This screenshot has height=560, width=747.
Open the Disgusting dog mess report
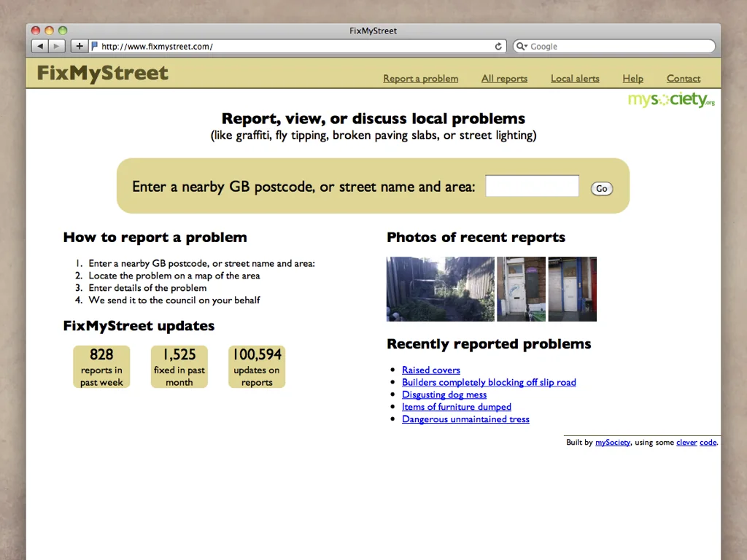point(444,394)
